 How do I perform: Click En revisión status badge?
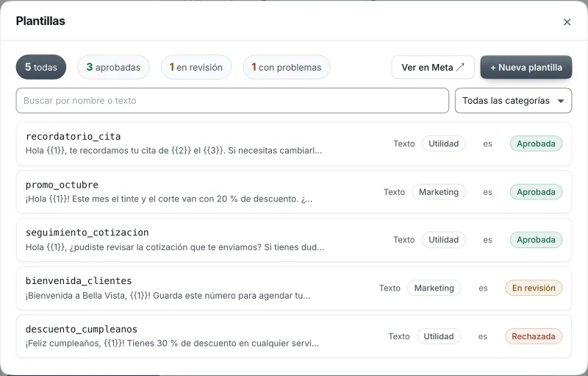point(534,288)
